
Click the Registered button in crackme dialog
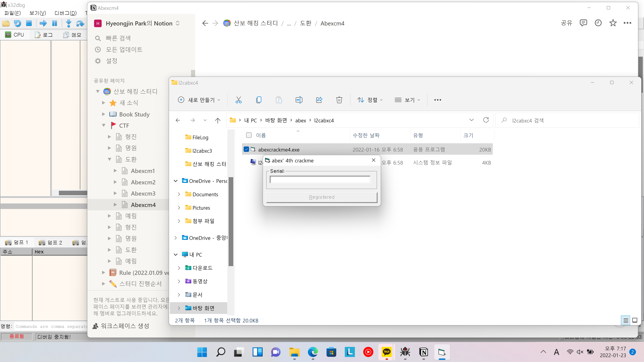[x=321, y=197]
